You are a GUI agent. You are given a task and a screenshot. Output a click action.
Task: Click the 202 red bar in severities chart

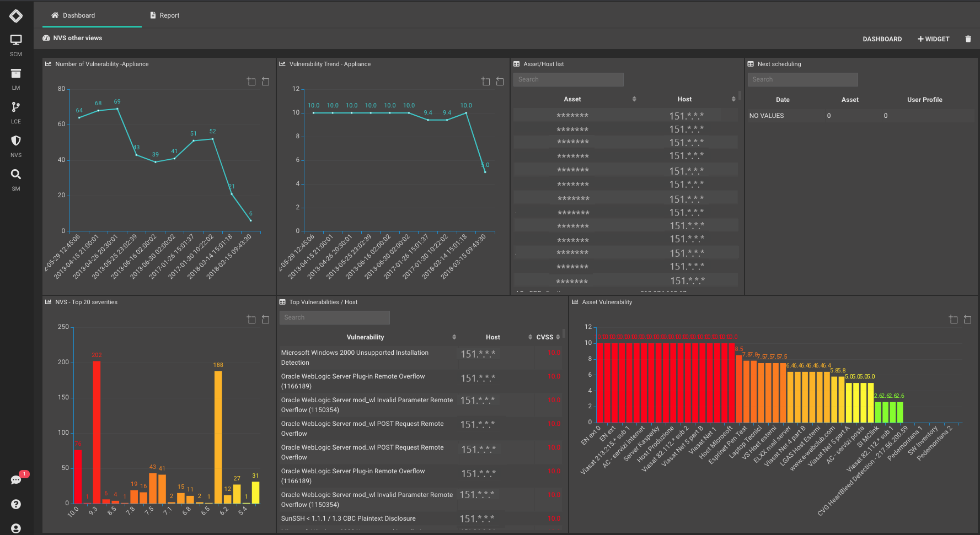97,431
